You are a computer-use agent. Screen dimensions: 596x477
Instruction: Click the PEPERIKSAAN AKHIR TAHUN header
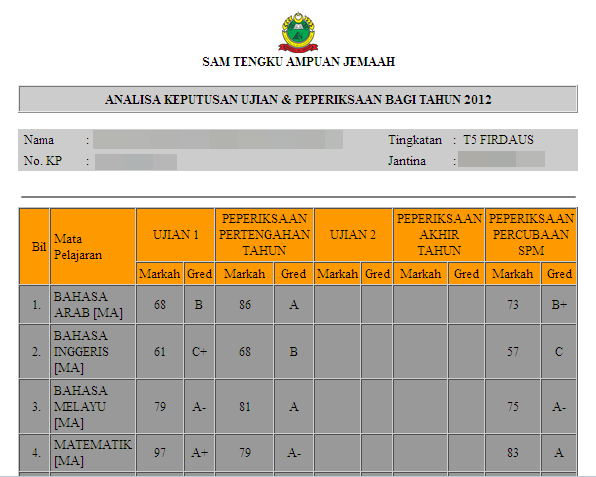point(439,235)
